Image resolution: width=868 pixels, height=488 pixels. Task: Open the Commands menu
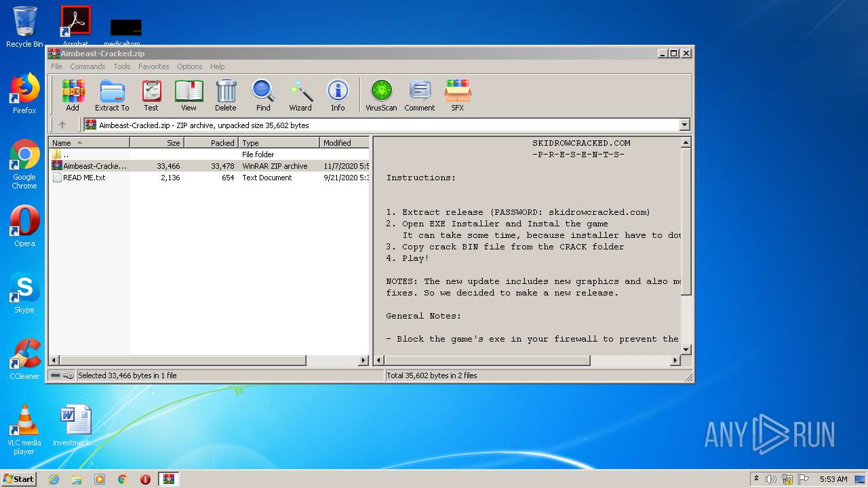coord(87,66)
